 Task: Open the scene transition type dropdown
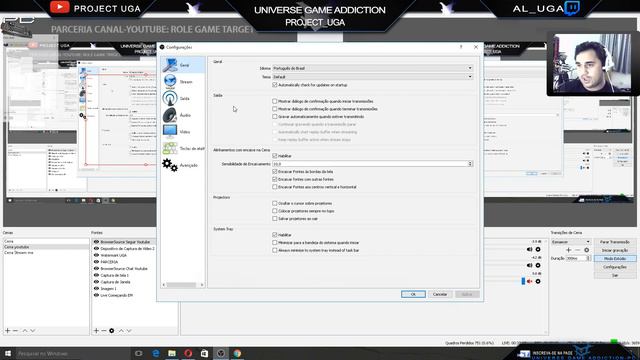coord(571,242)
